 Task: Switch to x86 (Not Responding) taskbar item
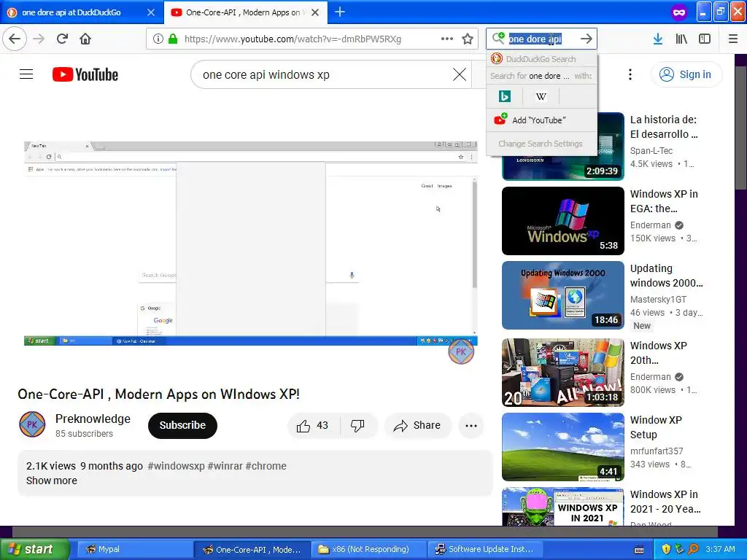pyautogui.click(x=370, y=549)
